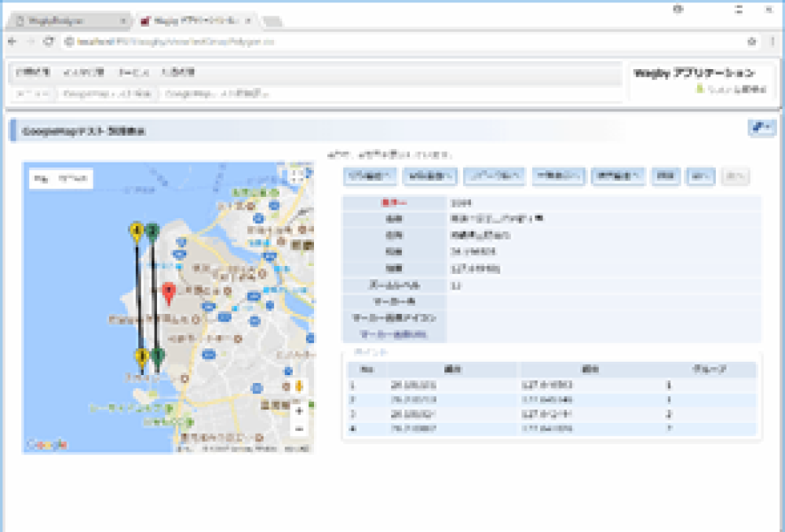Click the previous record button beside the greyed button
The height and width of the screenshot is (532, 785).
tap(700, 177)
